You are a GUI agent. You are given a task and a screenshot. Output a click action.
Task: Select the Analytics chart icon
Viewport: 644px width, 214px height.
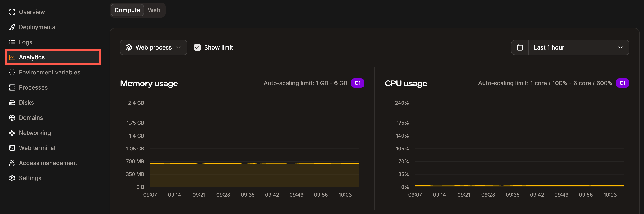point(12,57)
